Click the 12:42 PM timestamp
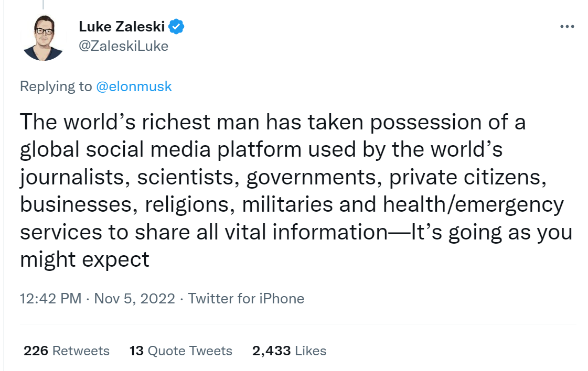Screen dimensions: 588x371 tap(50, 299)
